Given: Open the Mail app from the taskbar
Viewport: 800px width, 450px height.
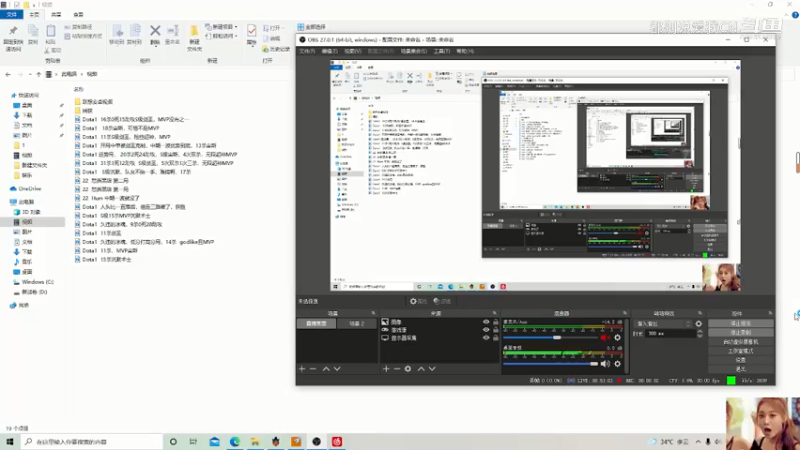Looking at the screenshot, I should 214,441.
